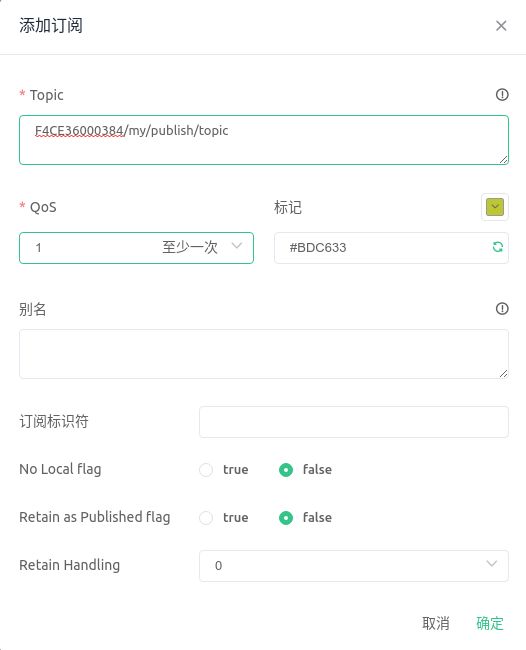Click the Topic info icon
This screenshot has height=650, width=526.
(x=502, y=95)
